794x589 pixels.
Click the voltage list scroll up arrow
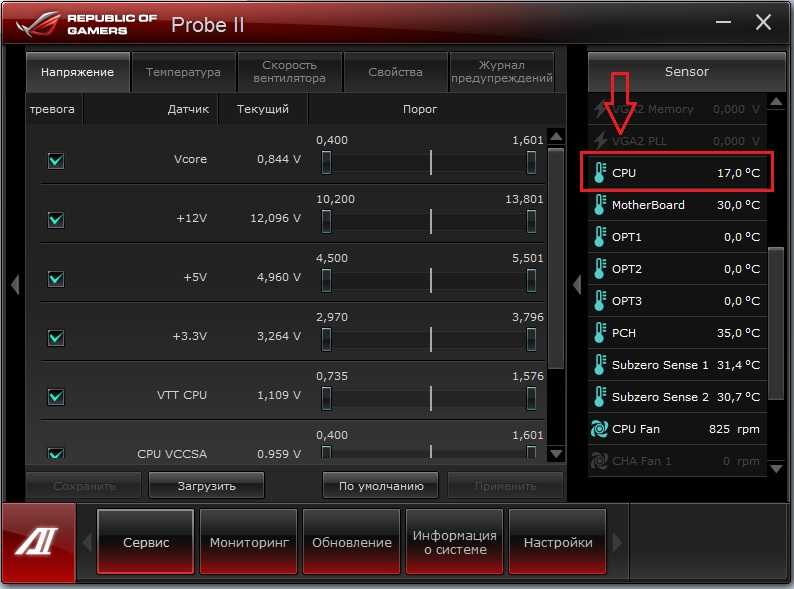556,136
